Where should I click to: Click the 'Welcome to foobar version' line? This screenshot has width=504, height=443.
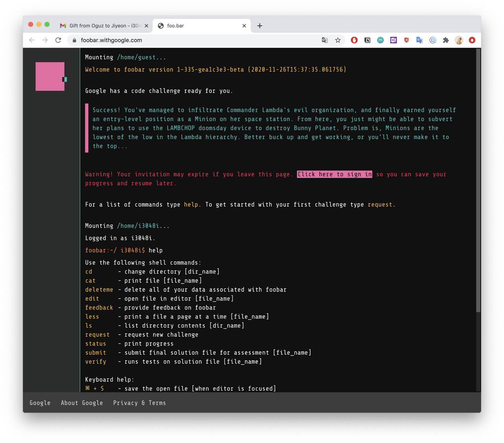coord(216,70)
